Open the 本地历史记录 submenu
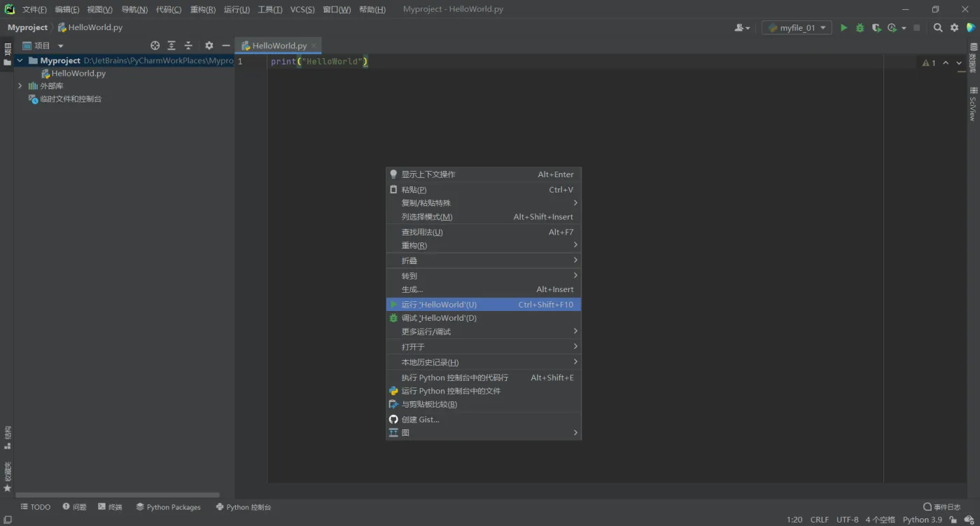980x526 pixels. coord(484,362)
